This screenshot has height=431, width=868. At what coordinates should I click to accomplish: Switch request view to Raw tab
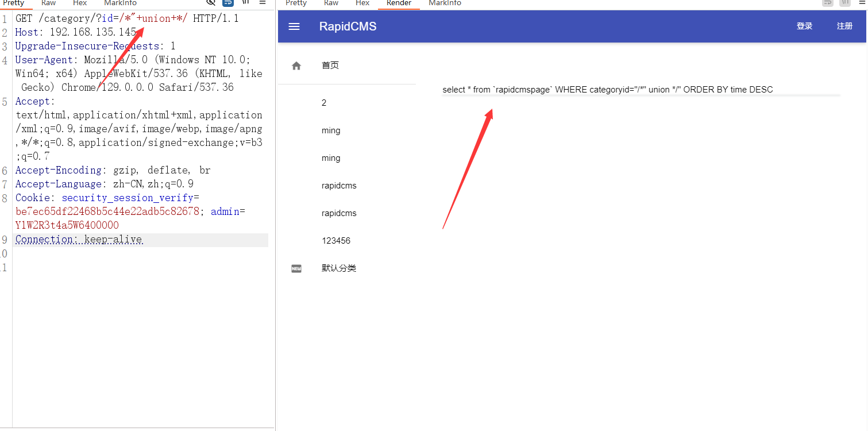tap(49, 3)
